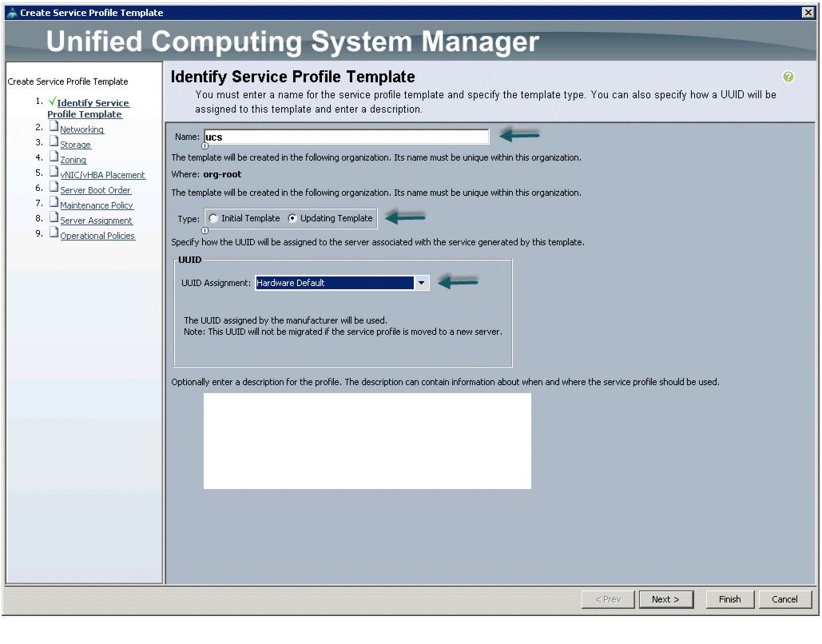Click the page icon beside Networking step
The image size is (822, 644).
tap(54, 126)
